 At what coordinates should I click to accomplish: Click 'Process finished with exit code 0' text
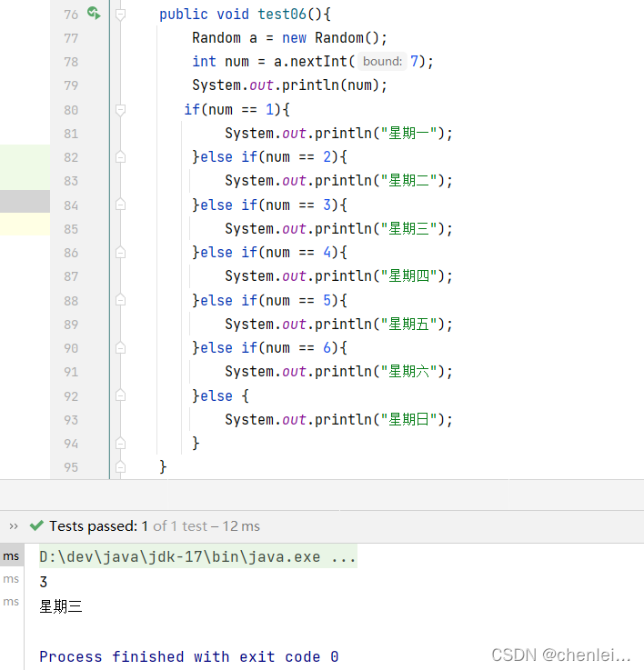189,656
